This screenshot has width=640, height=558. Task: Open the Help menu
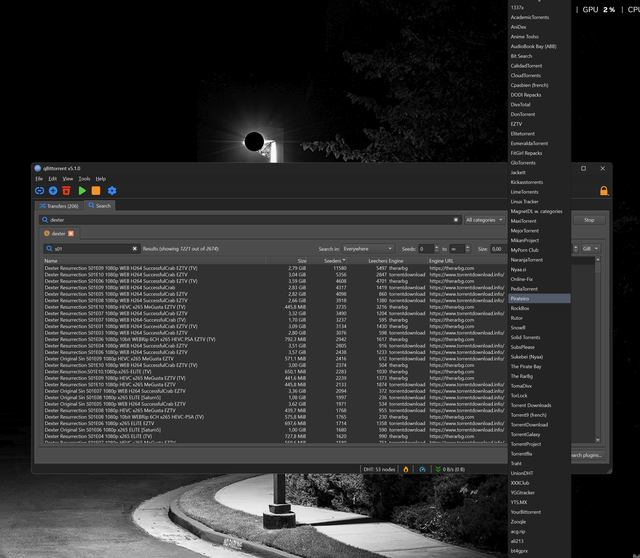101,179
